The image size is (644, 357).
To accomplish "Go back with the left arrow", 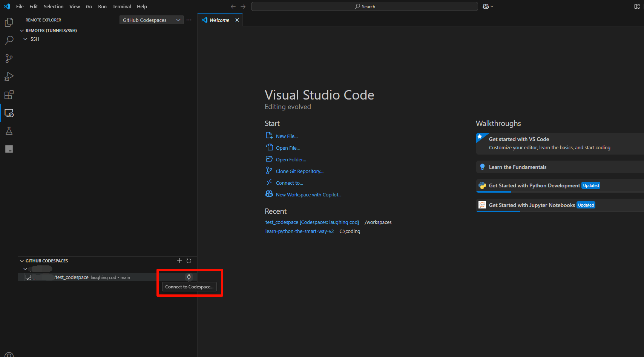I will click(233, 6).
